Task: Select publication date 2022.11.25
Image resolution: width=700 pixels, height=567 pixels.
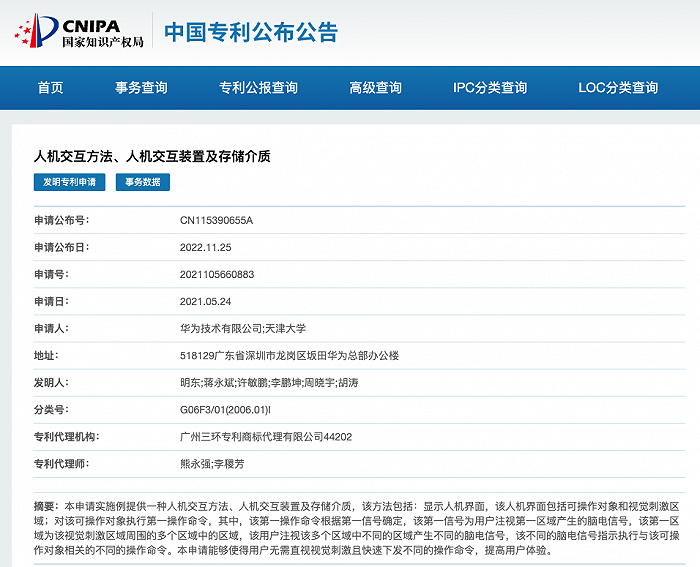Action: [x=205, y=247]
